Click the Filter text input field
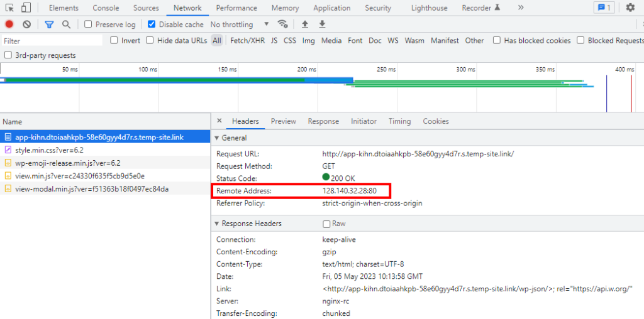The width and height of the screenshot is (644, 319). click(x=52, y=41)
